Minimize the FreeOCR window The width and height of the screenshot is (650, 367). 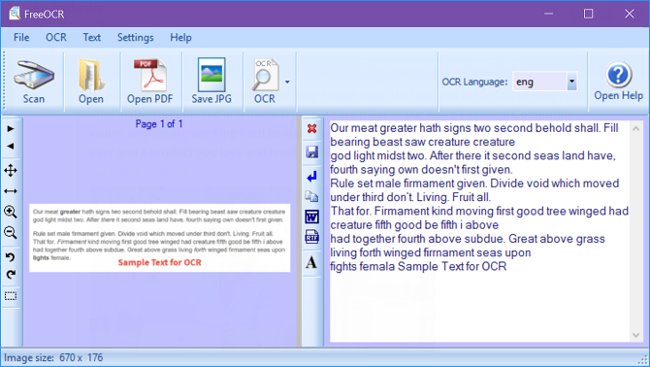549,14
